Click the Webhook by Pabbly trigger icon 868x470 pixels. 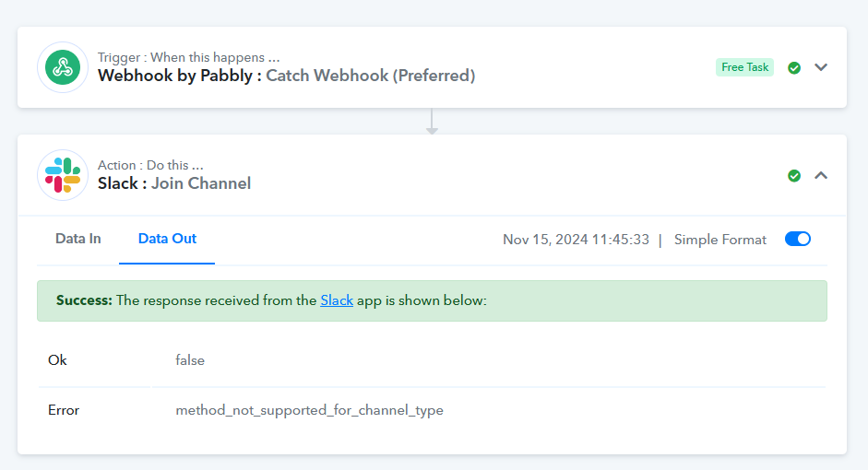[63, 67]
